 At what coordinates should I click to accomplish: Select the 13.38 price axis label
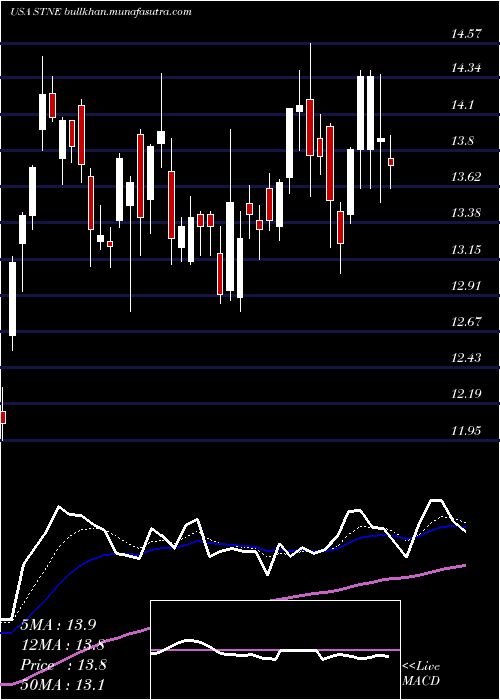[466, 213]
